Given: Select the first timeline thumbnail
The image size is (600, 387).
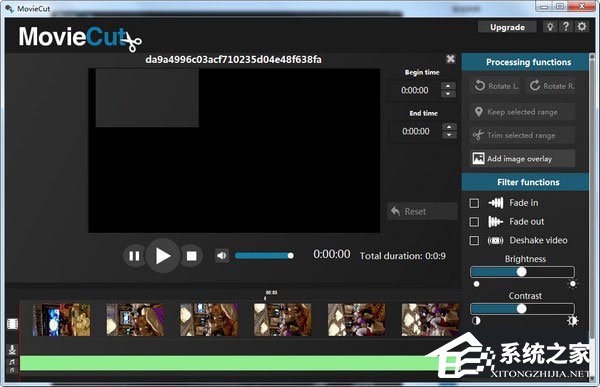Looking at the screenshot, I should pyautogui.click(x=62, y=320).
